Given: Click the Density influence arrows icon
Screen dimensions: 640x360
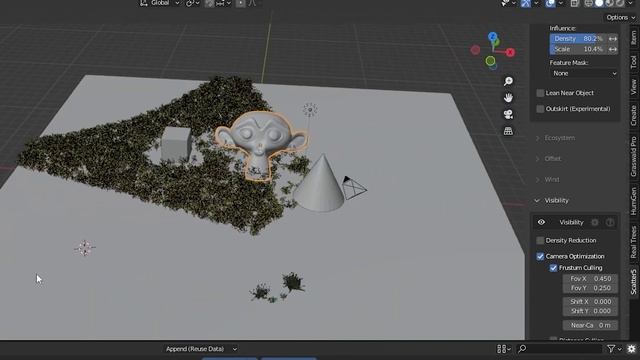Looking at the screenshot, I should pyautogui.click(x=613, y=38).
